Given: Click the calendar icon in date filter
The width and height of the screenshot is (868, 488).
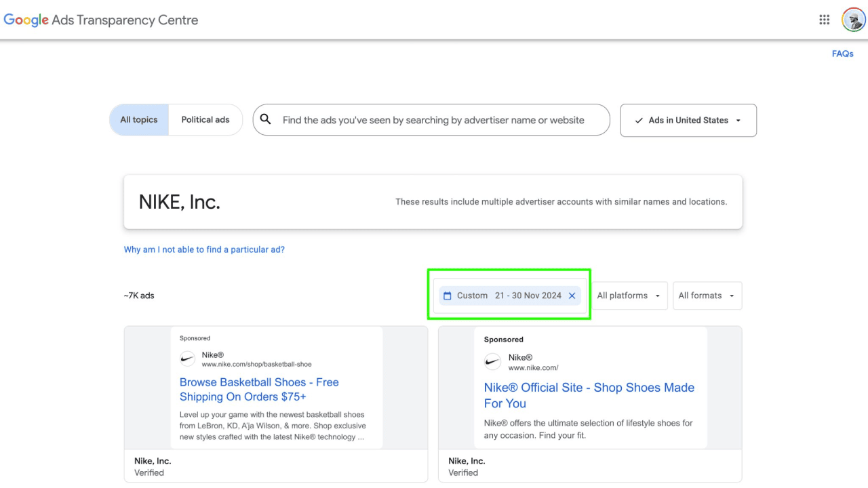Looking at the screenshot, I should tap(447, 296).
